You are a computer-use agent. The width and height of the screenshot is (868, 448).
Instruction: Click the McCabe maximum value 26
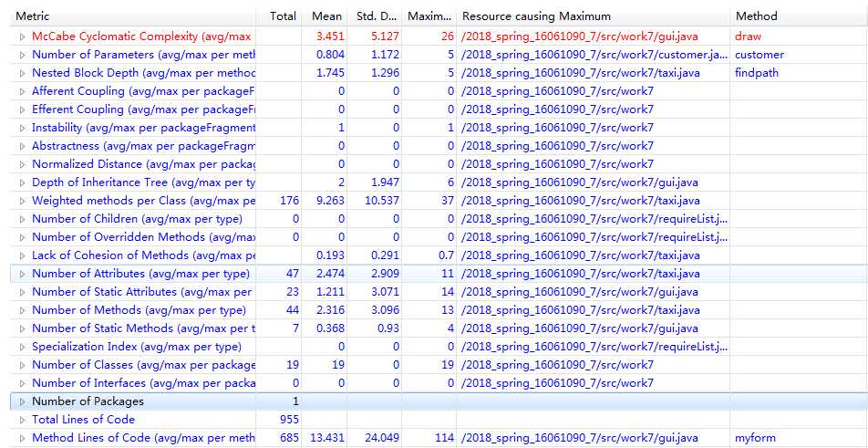point(448,37)
